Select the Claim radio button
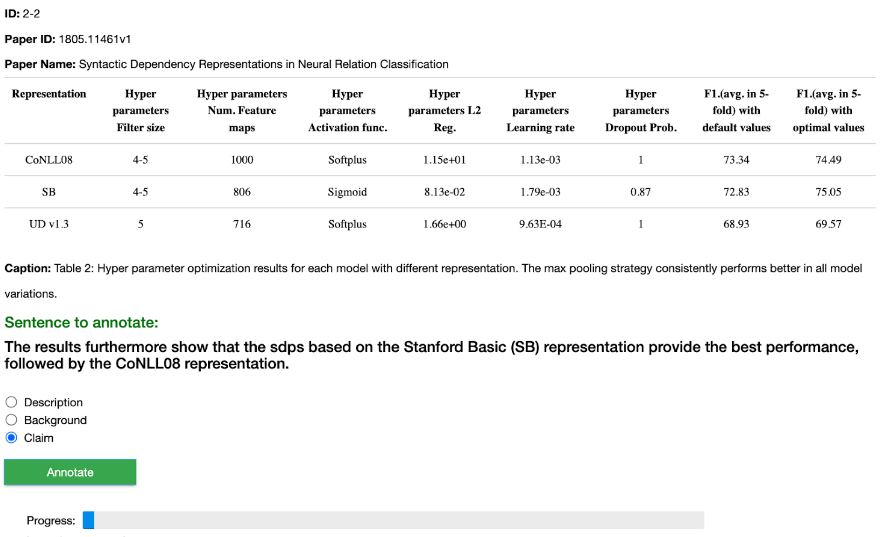Image resolution: width=886 pixels, height=537 pixels. tap(12, 438)
